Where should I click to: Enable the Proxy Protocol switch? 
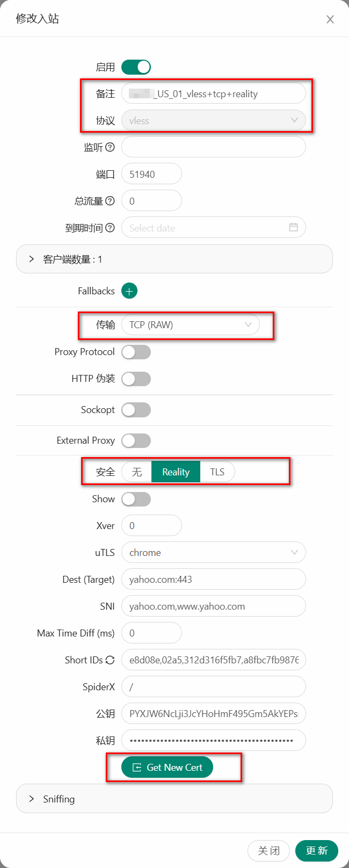click(x=136, y=352)
